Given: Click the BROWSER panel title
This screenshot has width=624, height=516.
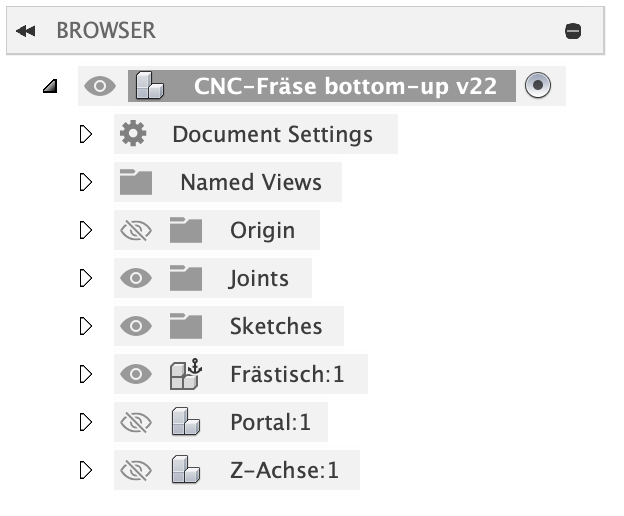Looking at the screenshot, I should point(106,31).
